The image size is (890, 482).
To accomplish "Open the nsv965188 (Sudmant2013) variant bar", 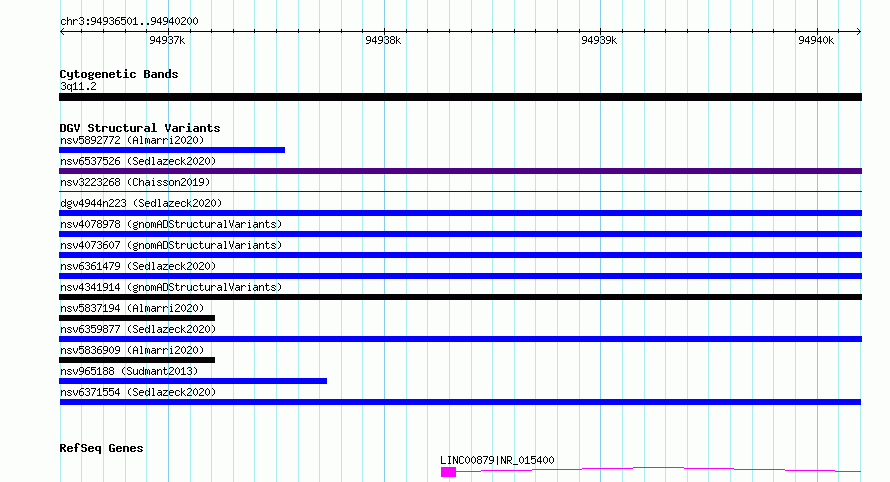I will tap(193, 381).
